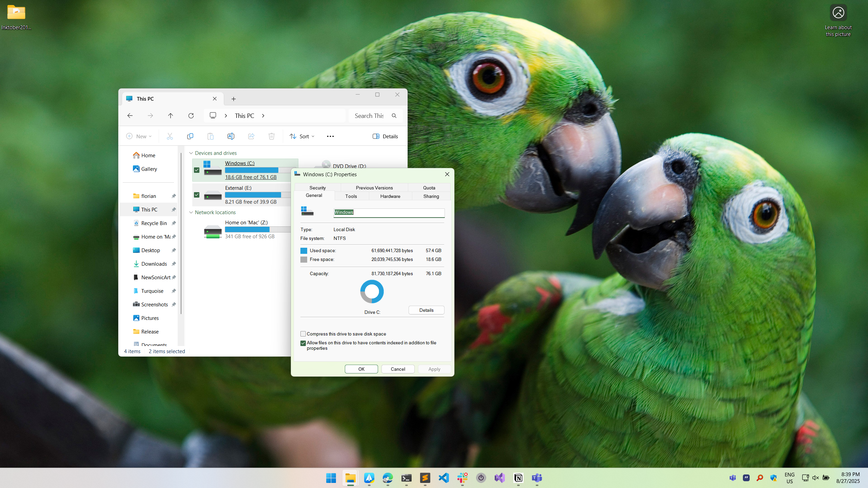868x488 pixels.
Task: Uncheck the External (E:) drive selection checkbox
Action: 197,195
